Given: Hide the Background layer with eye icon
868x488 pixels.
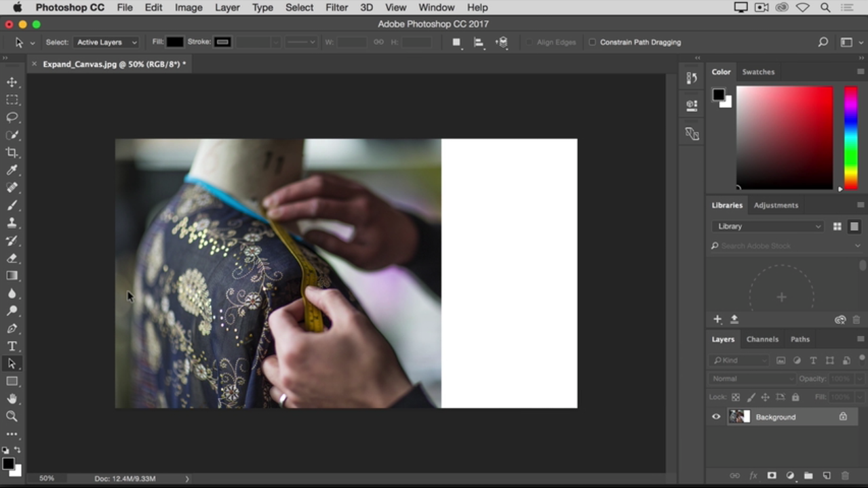Looking at the screenshot, I should [716, 417].
